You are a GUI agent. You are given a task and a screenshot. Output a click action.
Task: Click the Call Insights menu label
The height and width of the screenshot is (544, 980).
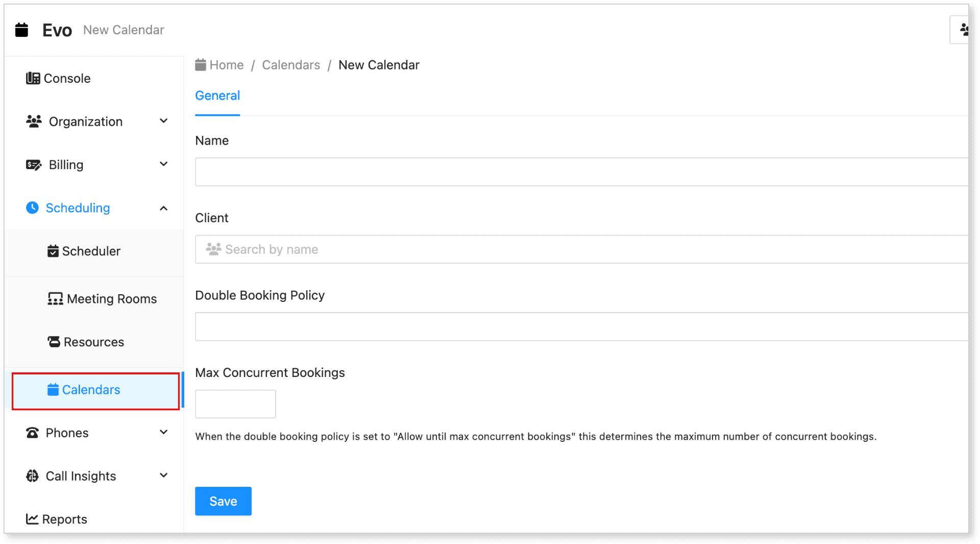click(x=81, y=476)
